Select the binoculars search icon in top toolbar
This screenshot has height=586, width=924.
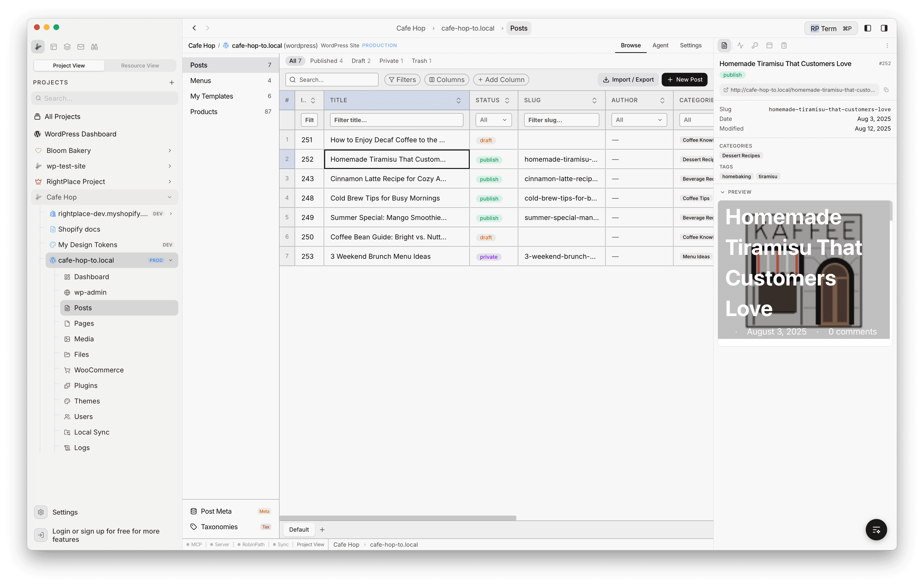tap(94, 46)
